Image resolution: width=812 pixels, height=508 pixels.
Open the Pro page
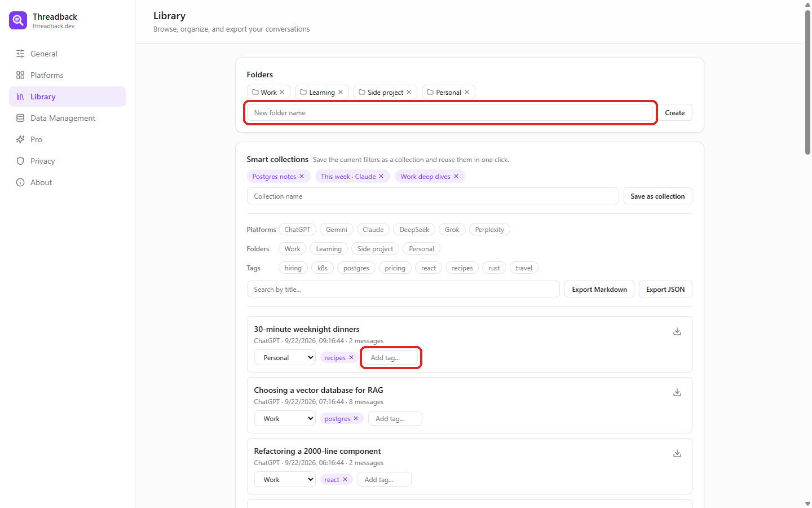point(67,139)
